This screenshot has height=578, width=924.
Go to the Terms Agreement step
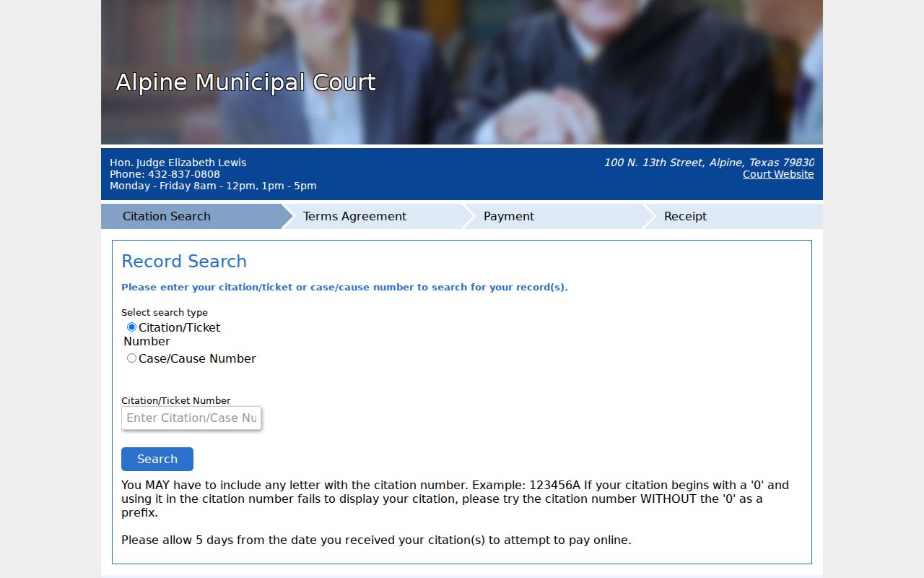tap(372, 217)
